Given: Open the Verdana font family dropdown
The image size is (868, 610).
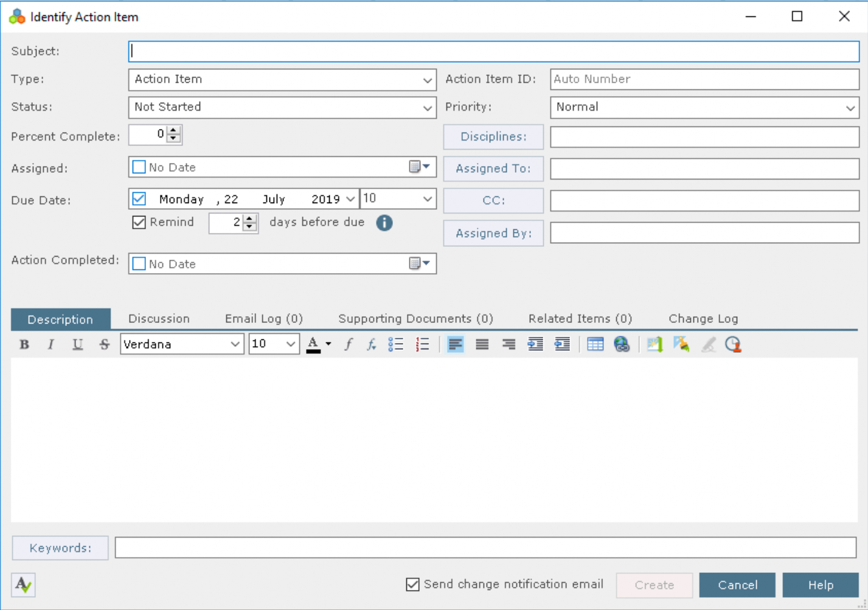Looking at the screenshot, I should click(x=235, y=344).
